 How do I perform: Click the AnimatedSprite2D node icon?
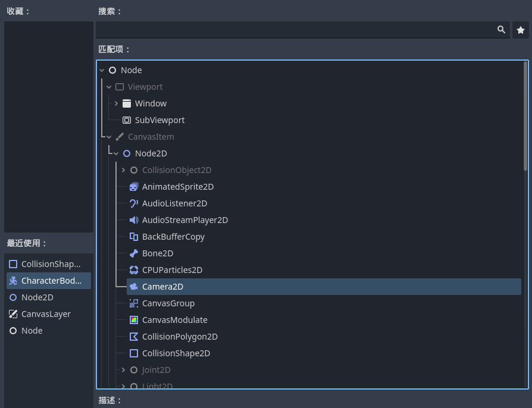coord(134,187)
